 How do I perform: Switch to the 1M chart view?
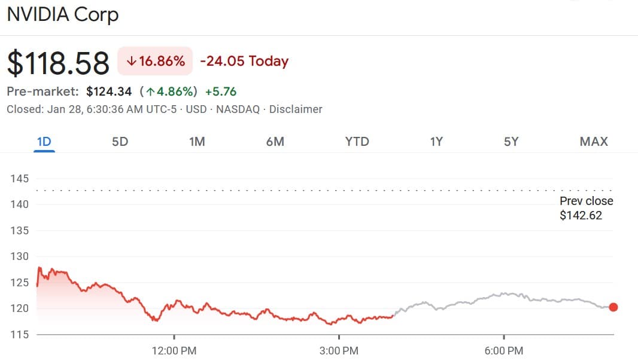(198, 142)
